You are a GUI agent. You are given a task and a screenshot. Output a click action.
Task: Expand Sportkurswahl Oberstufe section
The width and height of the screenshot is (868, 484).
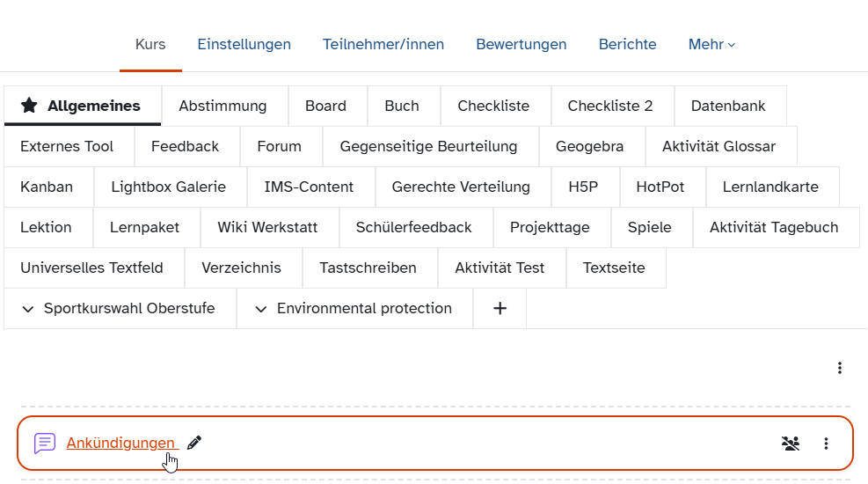[x=120, y=309]
